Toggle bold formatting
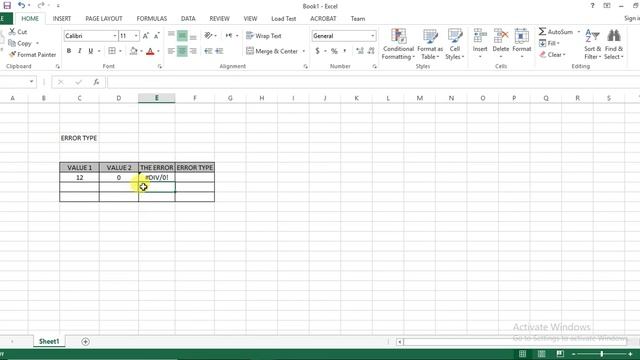 [x=69, y=51]
